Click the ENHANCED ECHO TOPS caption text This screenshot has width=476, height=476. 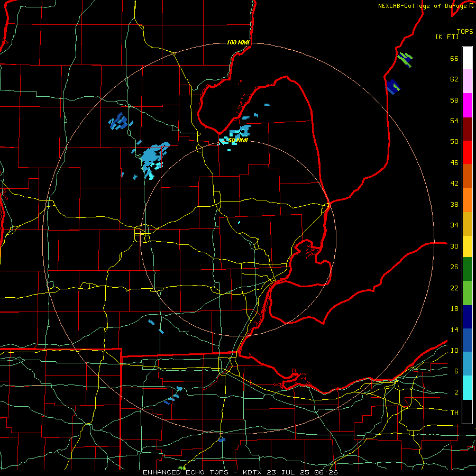click(186, 472)
